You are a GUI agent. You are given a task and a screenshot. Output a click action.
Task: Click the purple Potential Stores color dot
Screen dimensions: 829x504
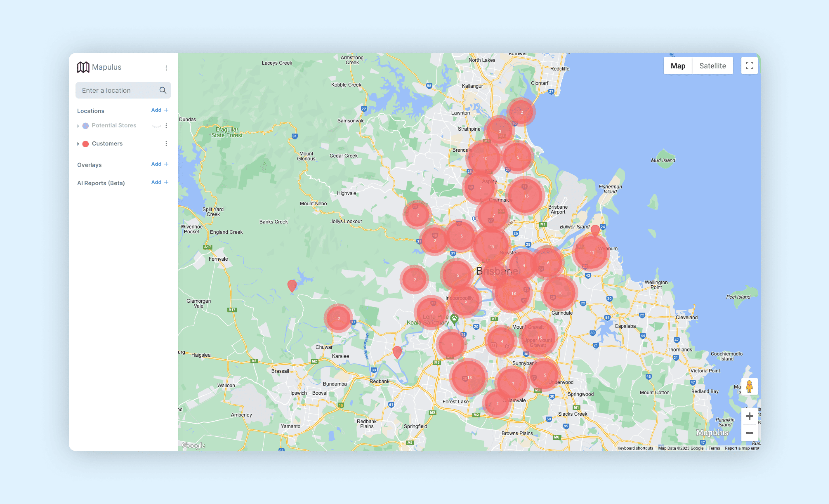(x=86, y=126)
